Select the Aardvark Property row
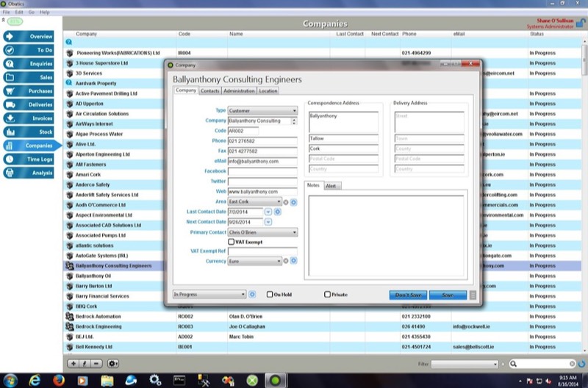The image size is (588, 388). coord(113,83)
